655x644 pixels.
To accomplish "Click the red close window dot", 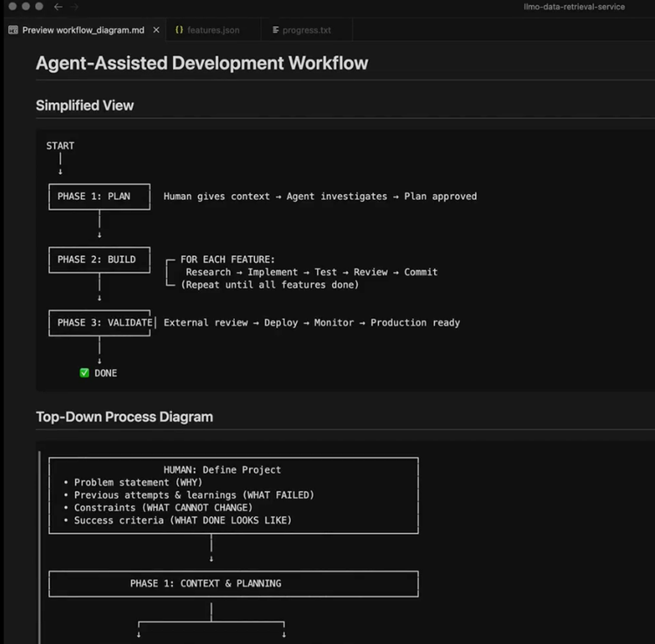I will (x=12, y=6).
